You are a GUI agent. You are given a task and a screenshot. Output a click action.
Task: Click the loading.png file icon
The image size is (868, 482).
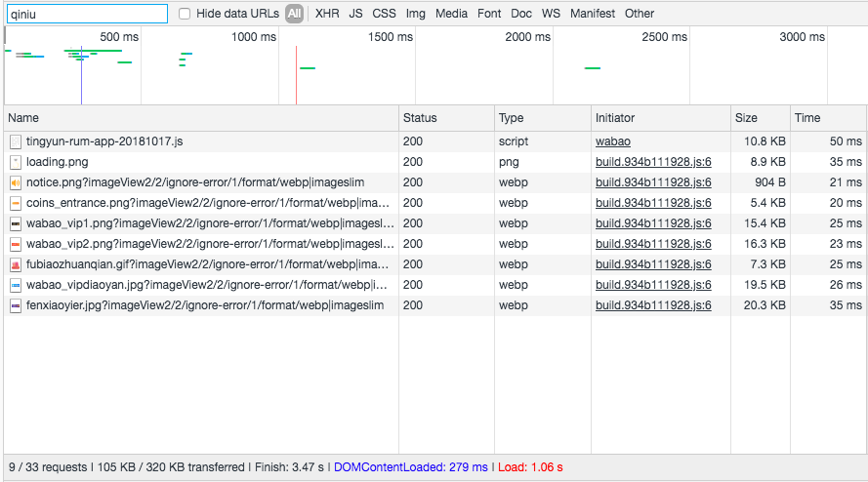coord(16,162)
